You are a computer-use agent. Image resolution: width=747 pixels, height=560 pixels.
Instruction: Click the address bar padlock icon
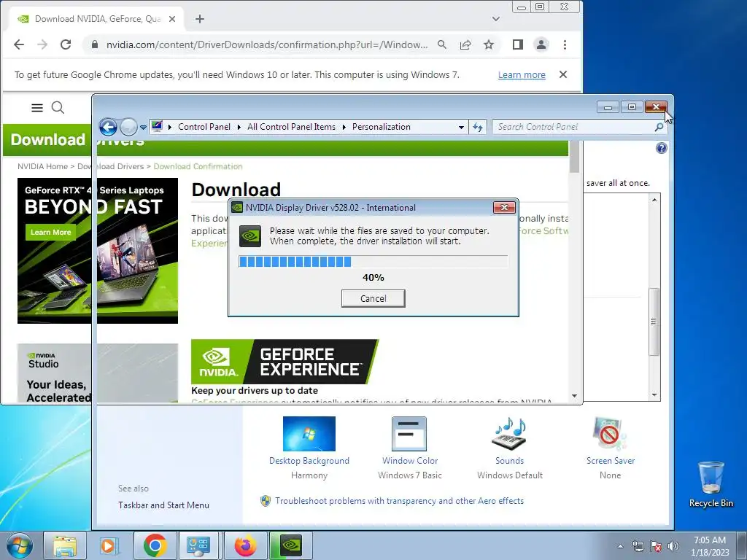(95, 44)
